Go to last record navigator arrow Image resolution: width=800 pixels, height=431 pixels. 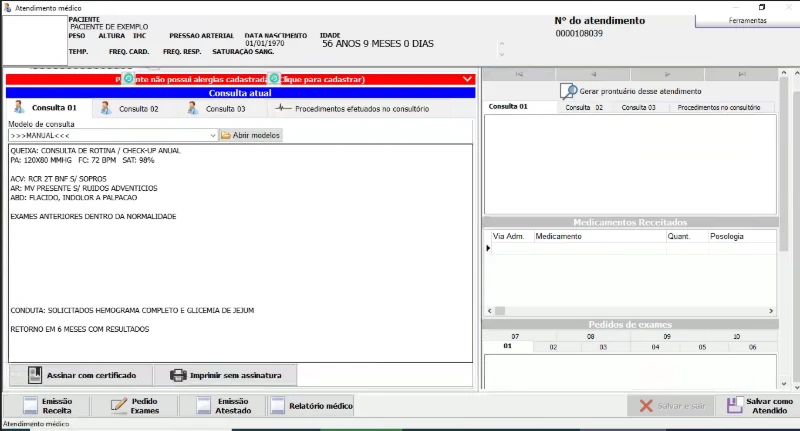pyautogui.click(x=741, y=74)
